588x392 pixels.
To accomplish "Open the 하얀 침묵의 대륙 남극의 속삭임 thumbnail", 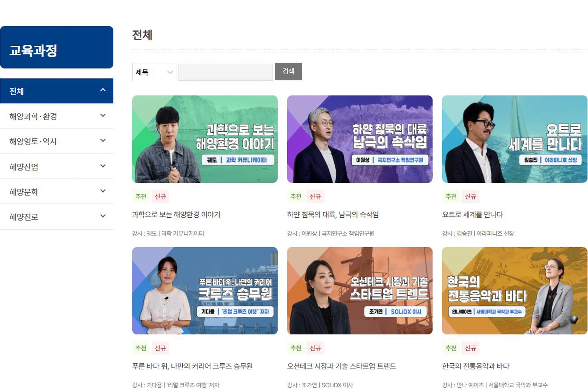I will point(360,139).
